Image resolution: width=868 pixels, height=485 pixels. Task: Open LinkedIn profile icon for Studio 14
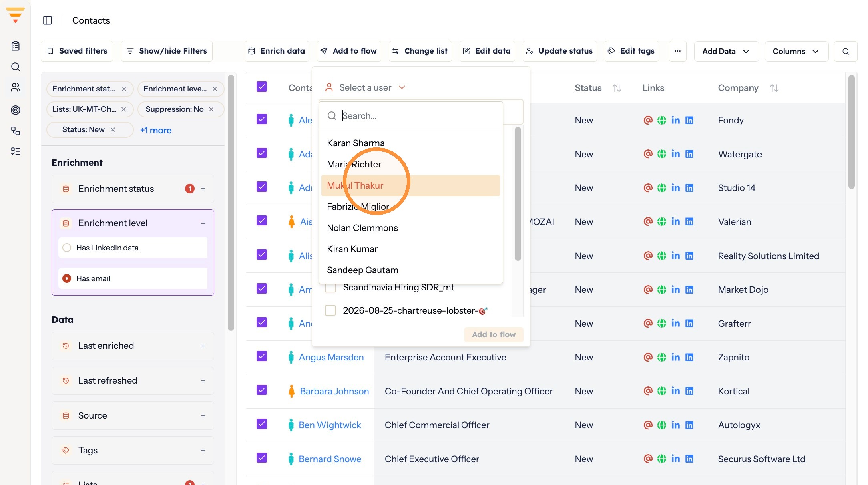tap(675, 188)
